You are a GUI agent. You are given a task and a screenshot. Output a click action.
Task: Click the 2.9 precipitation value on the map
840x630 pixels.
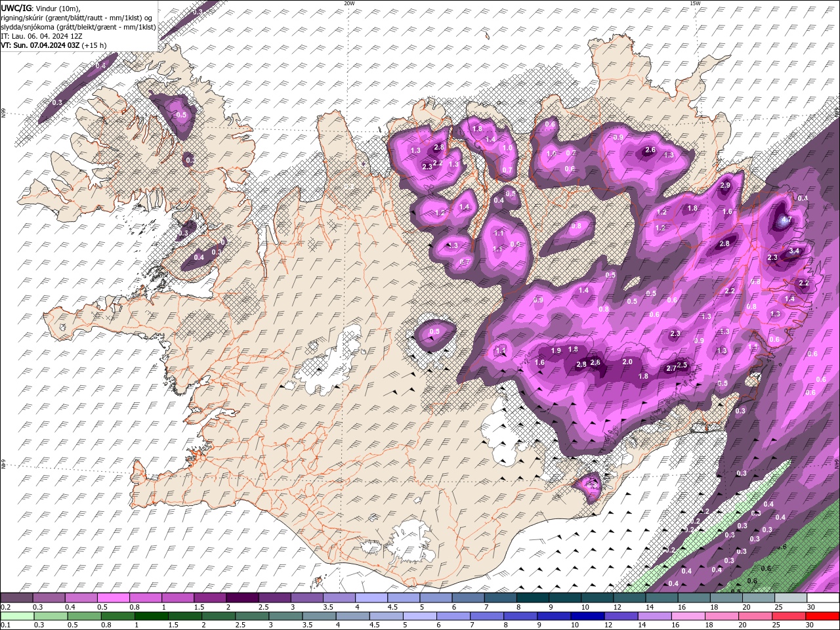tap(725, 186)
